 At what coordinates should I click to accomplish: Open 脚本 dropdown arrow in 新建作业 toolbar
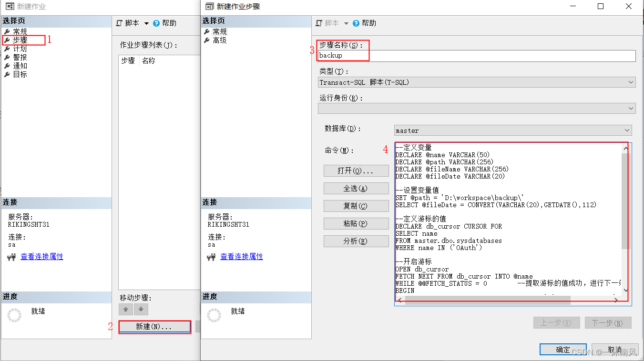(146, 23)
